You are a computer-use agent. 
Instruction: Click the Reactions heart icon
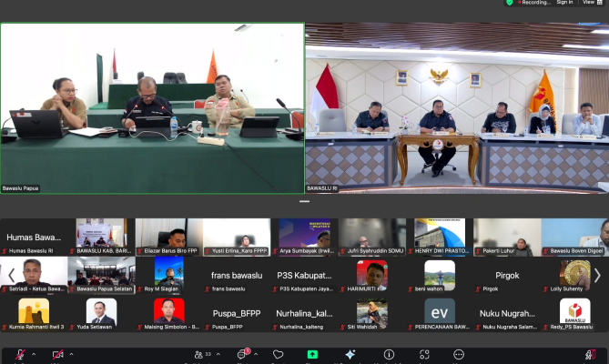(x=279, y=355)
